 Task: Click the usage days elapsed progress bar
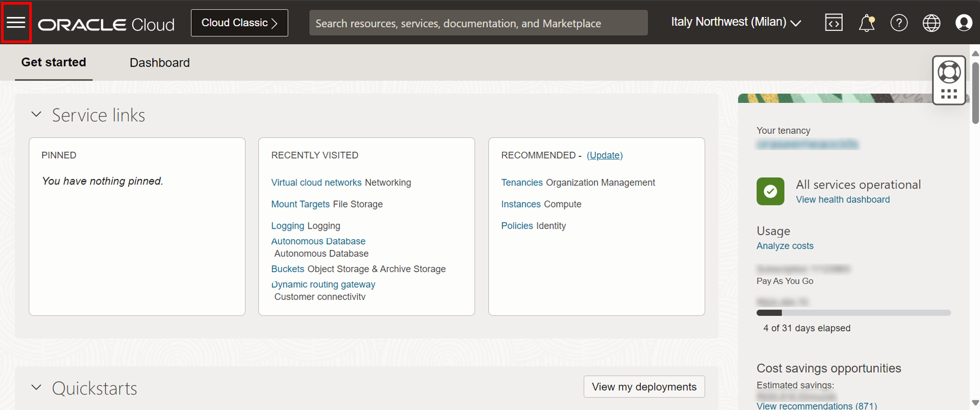pos(853,313)
